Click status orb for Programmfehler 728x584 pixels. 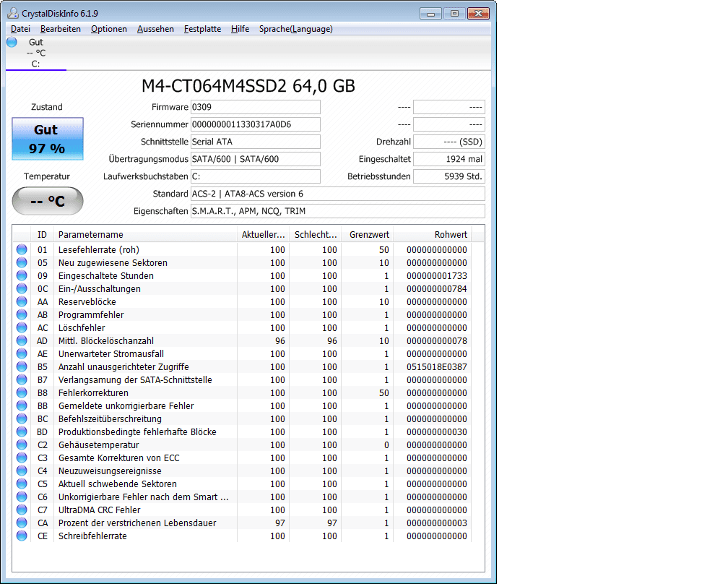click(22, 314)
